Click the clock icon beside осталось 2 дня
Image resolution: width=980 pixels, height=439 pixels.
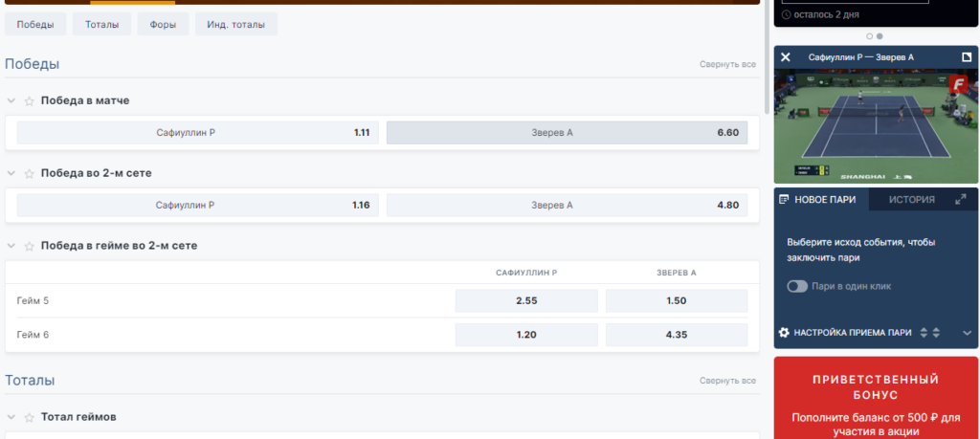tap(787, 14)
